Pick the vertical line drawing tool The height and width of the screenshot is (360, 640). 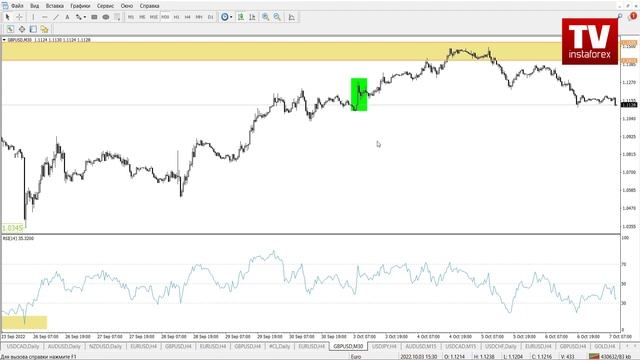click(x=33, y=17)
